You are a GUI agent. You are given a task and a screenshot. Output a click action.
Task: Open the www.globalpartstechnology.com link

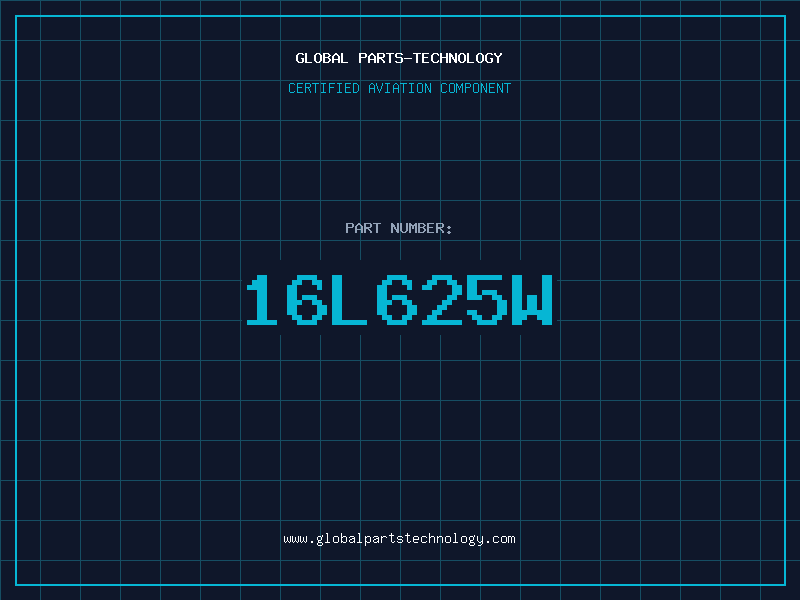[399, 539]
